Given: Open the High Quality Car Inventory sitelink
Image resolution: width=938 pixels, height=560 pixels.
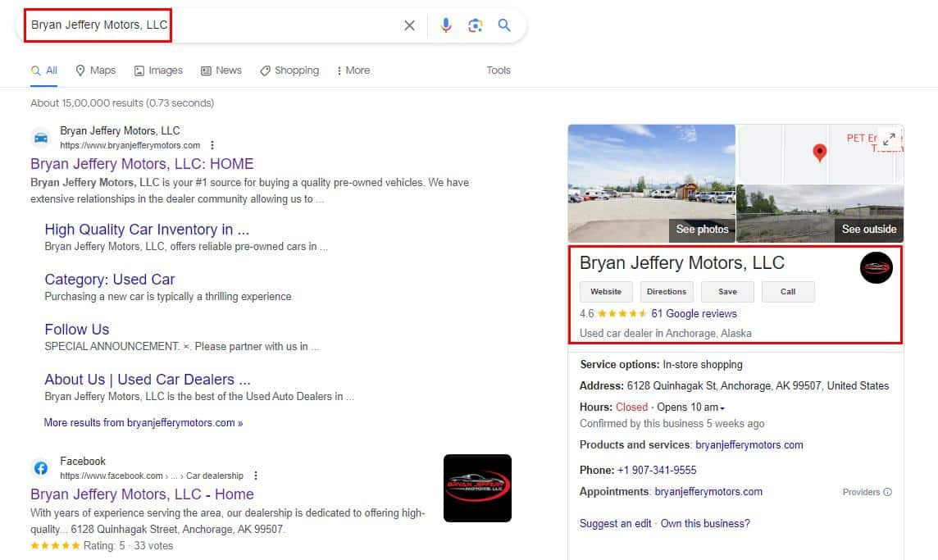Looking at the screenshot, I should (147, 230).
